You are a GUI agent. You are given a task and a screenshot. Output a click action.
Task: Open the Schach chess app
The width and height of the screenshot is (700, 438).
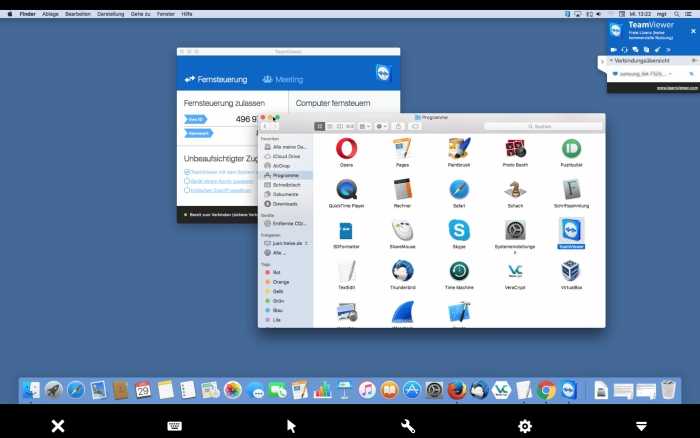pyautogui.click(x=515, y=190)
